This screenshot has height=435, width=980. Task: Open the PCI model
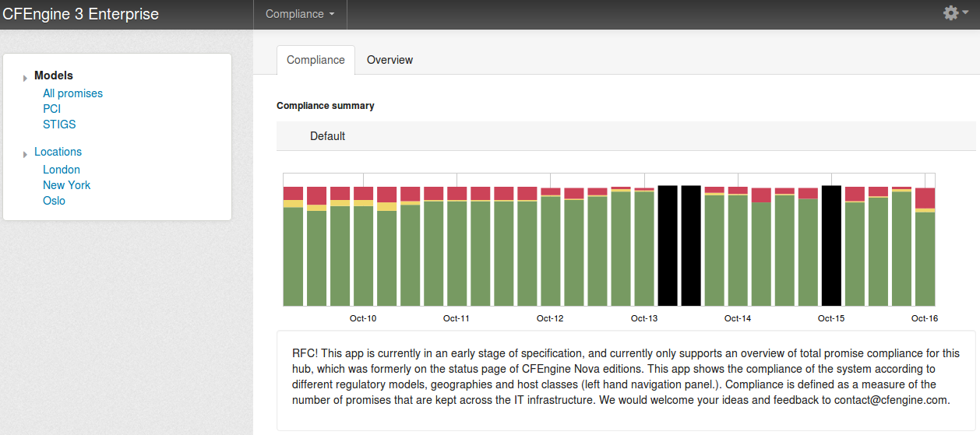tap(51, 109)
